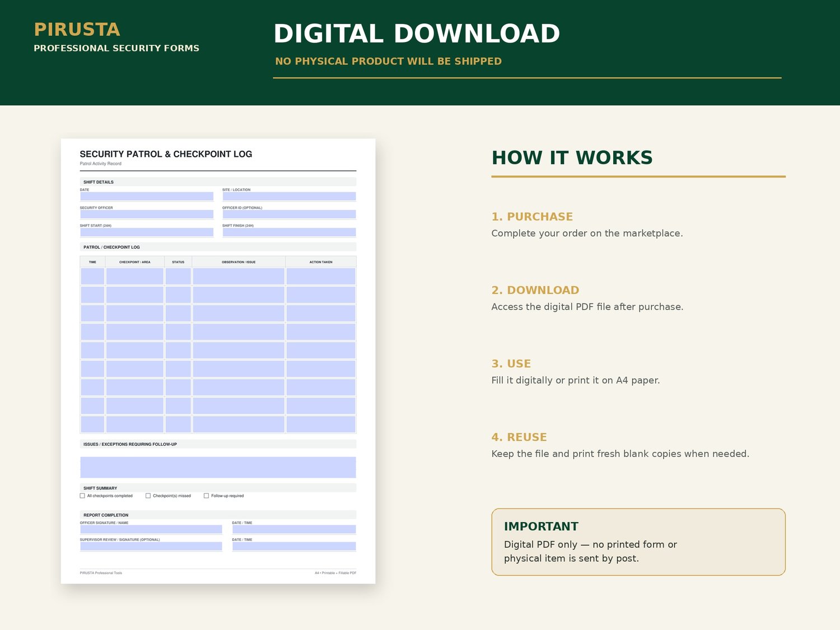Click the 'PATROL / CHECKPOINT LOG' section heading
Image resolution: width=840 pixels, height=630 pixels.
click(x=111, y=247)
